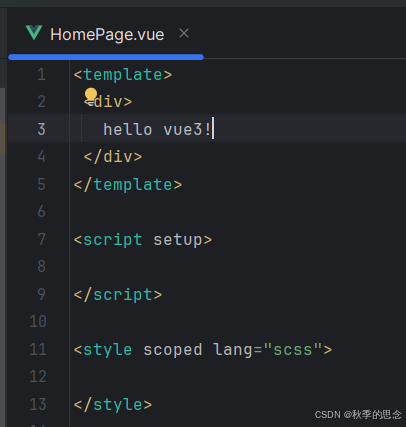Screen dimensions: 406x427
Task: Click the "scss" lang value string
Action: click(x=293, y=350)
